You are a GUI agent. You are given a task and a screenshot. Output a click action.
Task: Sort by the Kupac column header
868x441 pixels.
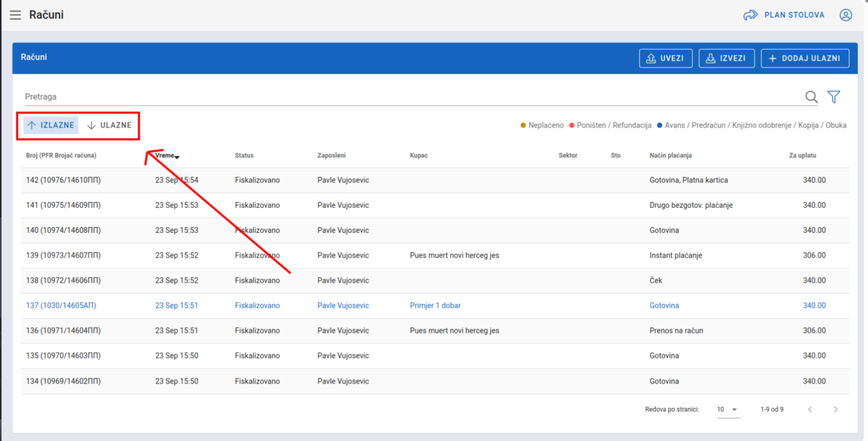[419, 156]
